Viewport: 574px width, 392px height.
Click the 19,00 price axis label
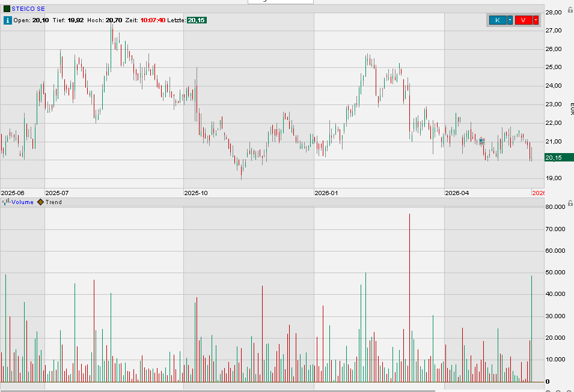click(554, 178)
